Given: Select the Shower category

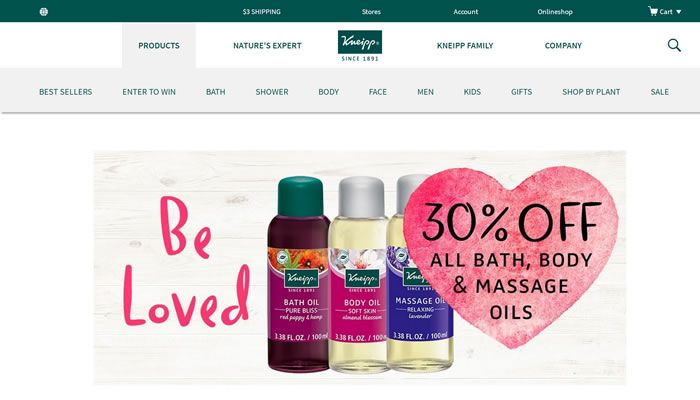Looking at the screenshot, I should tap(272, 92).
